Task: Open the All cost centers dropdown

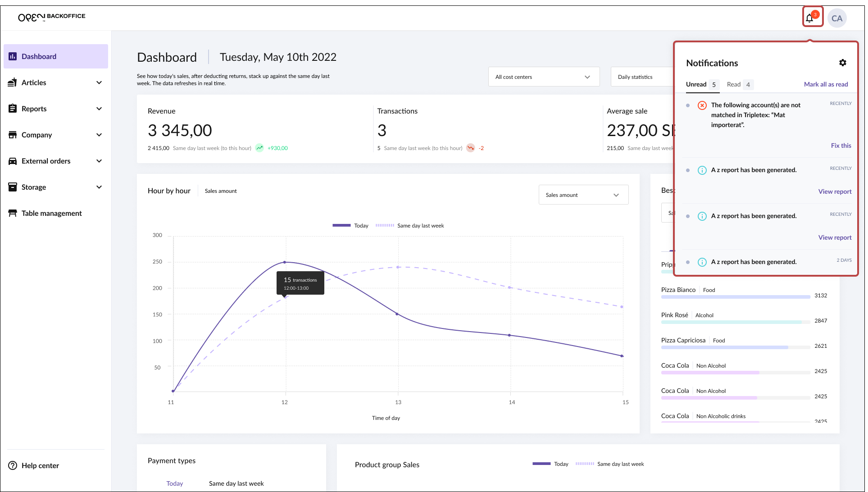Action: tap(544, 77)
